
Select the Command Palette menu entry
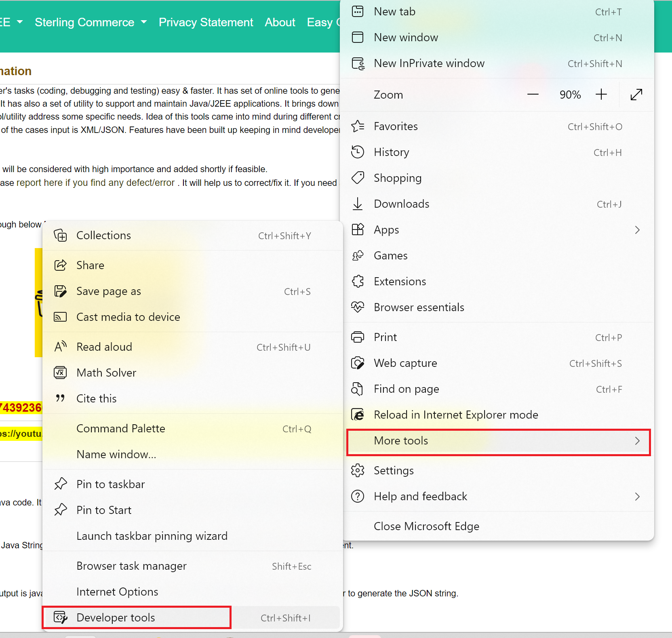193,429
